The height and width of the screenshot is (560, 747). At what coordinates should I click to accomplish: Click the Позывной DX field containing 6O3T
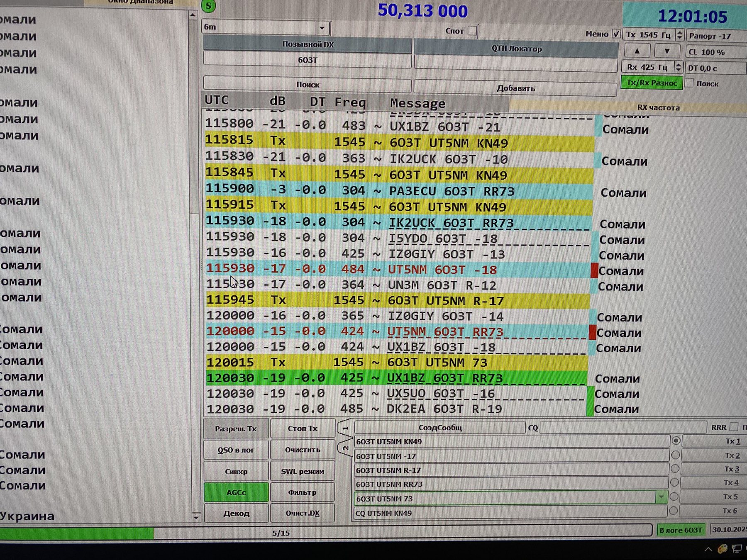point(307,60)
